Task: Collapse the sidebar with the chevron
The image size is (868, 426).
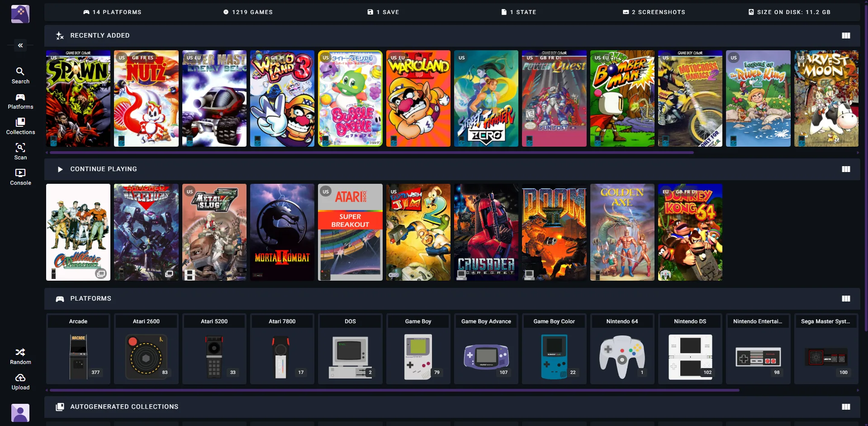Action: [x=20, y=45]
